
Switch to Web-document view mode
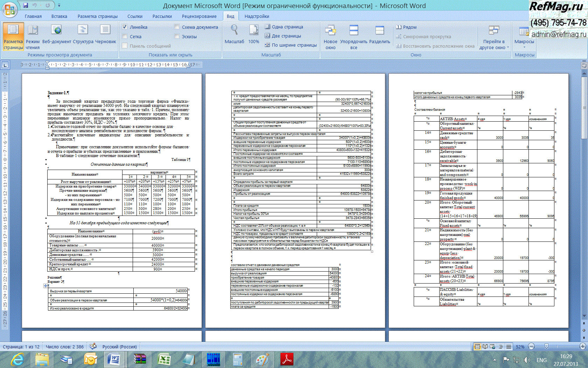[x=56, y=35]
